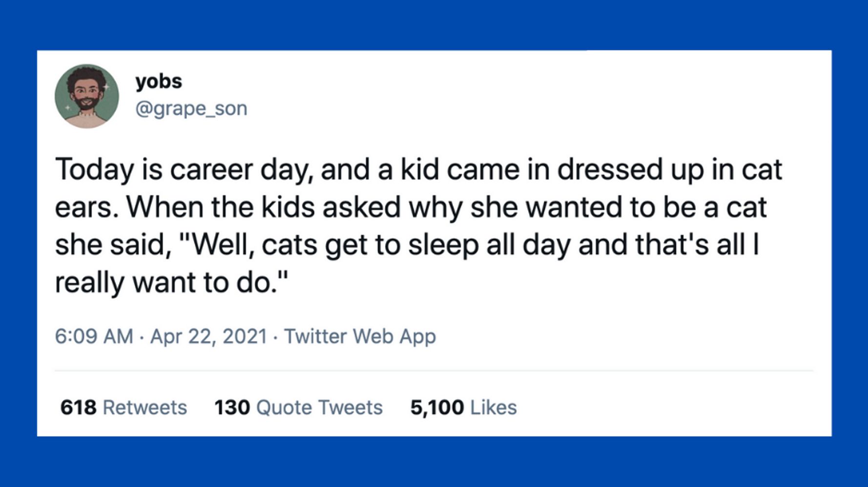The height and width of the screenshot is (487, 868).
Task: Click the yobs profile avatar picture
Action: coord(87,96)
